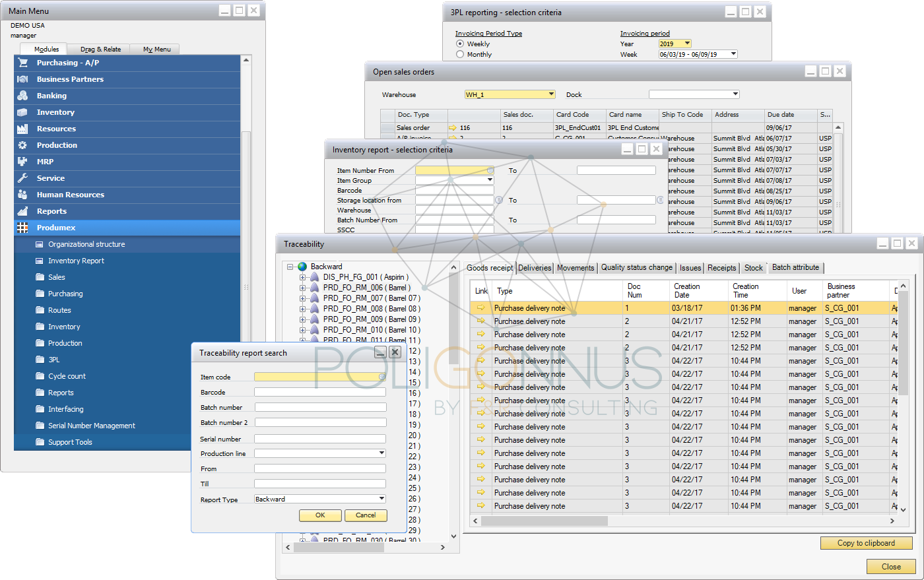Open the Year dropdown showing 2019
The height and width of the screenshot is (580, 924).
pyautogui.click(x=686, y=44)
